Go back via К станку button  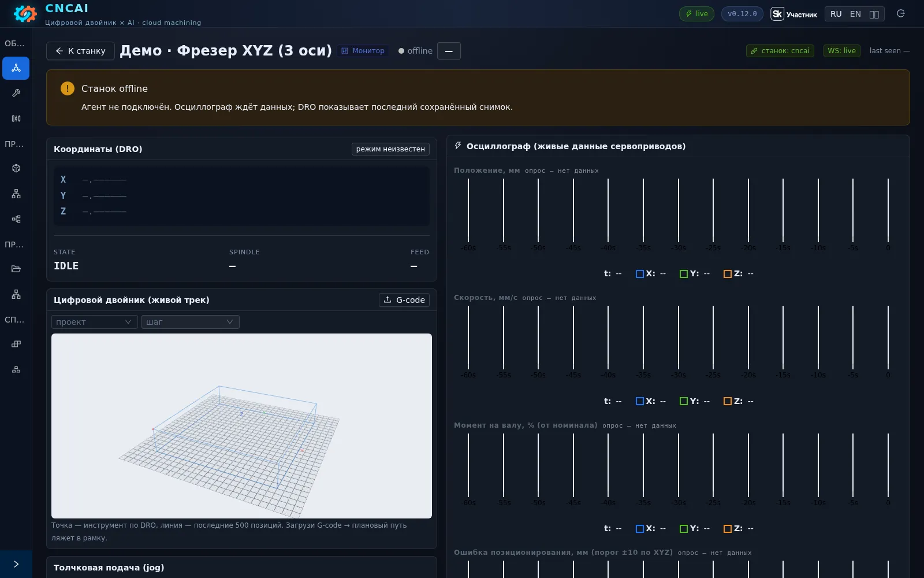(80, 51)
